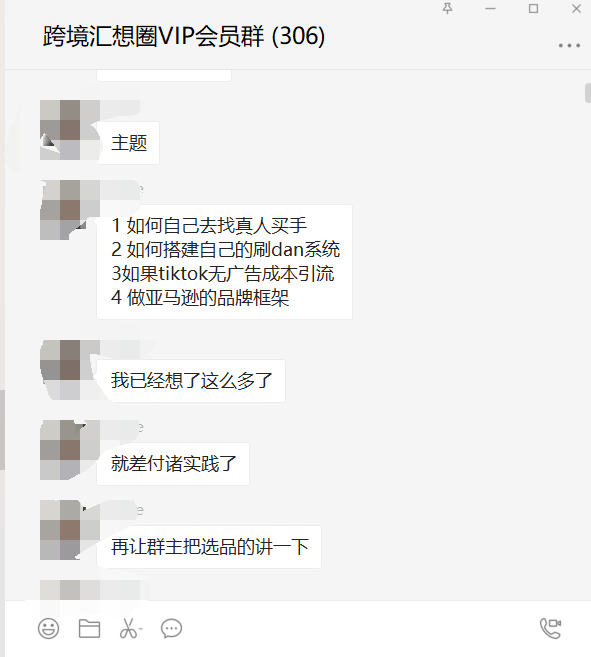Expand the screenshot options arrow
The image size is (591, 657).
[x=141, y=629]
